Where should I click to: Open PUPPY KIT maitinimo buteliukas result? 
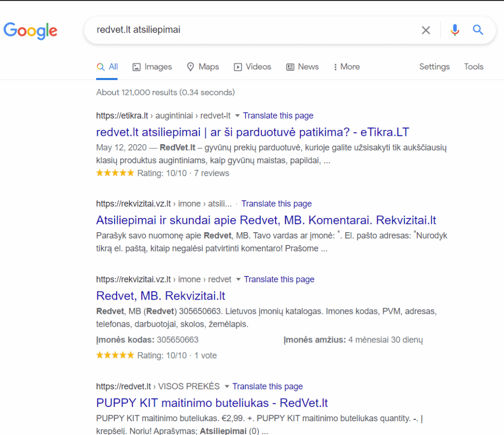point(212,403)
